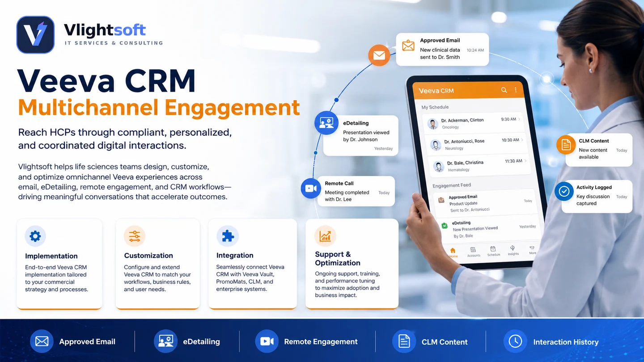Select the Support & Optimization card heading
The width and height of the screenshot is (644, 362).
(x=338, y=259)
